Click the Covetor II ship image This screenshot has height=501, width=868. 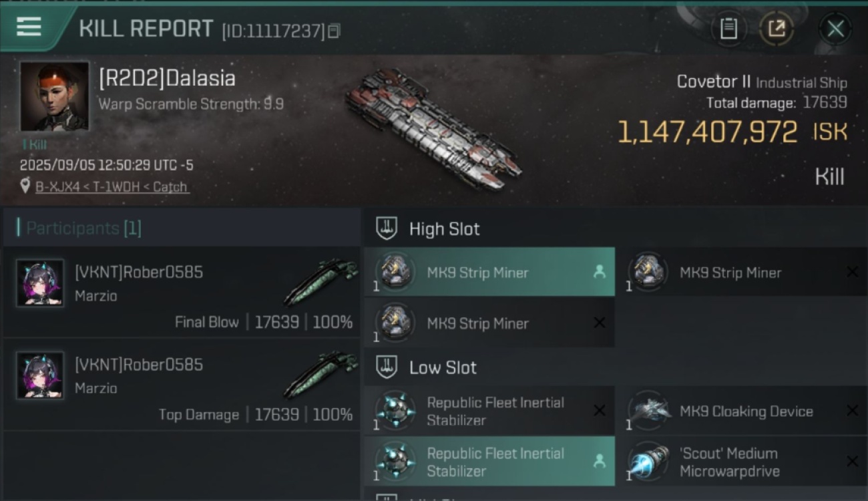433,127
